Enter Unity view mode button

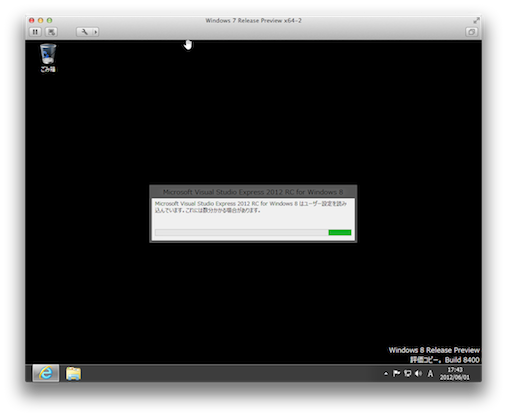471,32
